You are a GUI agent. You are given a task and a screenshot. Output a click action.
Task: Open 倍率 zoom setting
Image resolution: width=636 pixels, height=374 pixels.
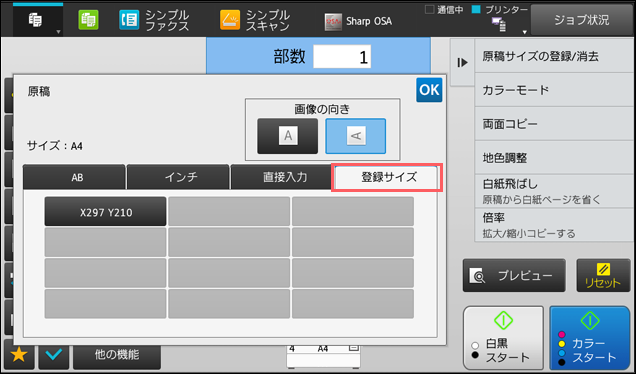click(554, 225)
